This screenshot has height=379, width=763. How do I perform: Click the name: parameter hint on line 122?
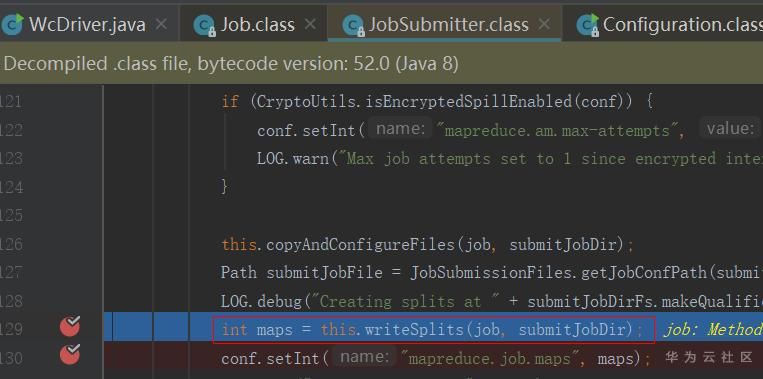tap(400, 129)
